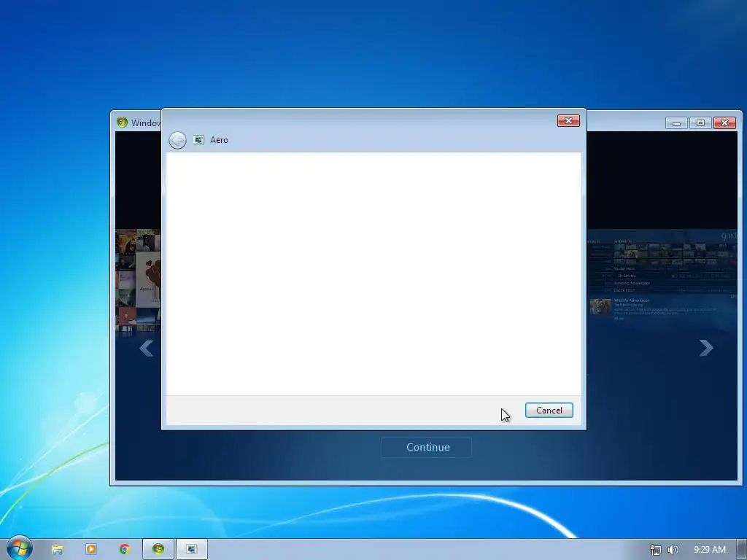Open the Windows Start menu orb

(19, 548)
